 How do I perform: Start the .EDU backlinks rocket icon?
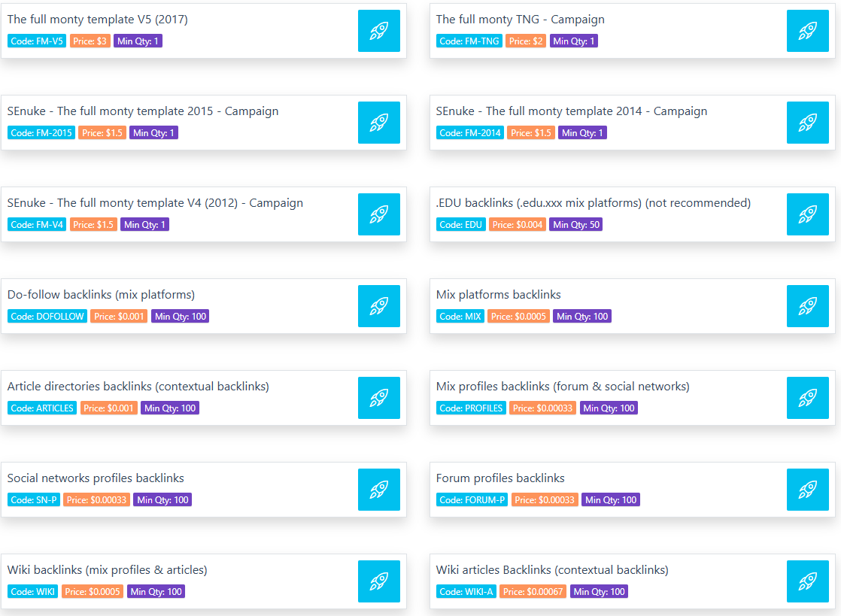[x=807, y=214]
